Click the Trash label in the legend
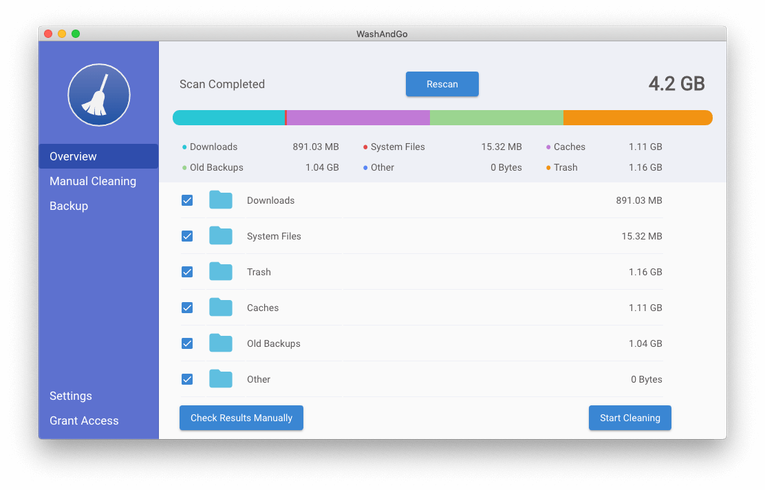Screen dimensions: 765x490 [x=565, y=167]
